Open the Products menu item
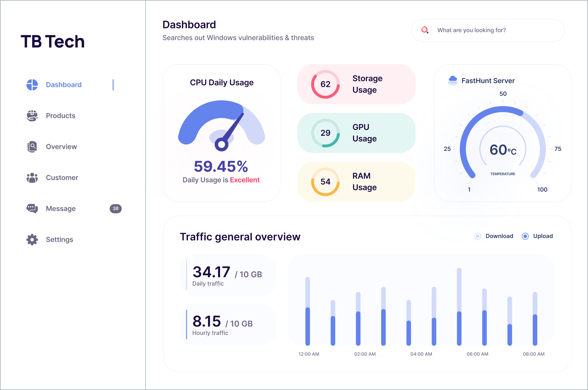Screen dimensions: 588x390 click(x=61, y=116)
